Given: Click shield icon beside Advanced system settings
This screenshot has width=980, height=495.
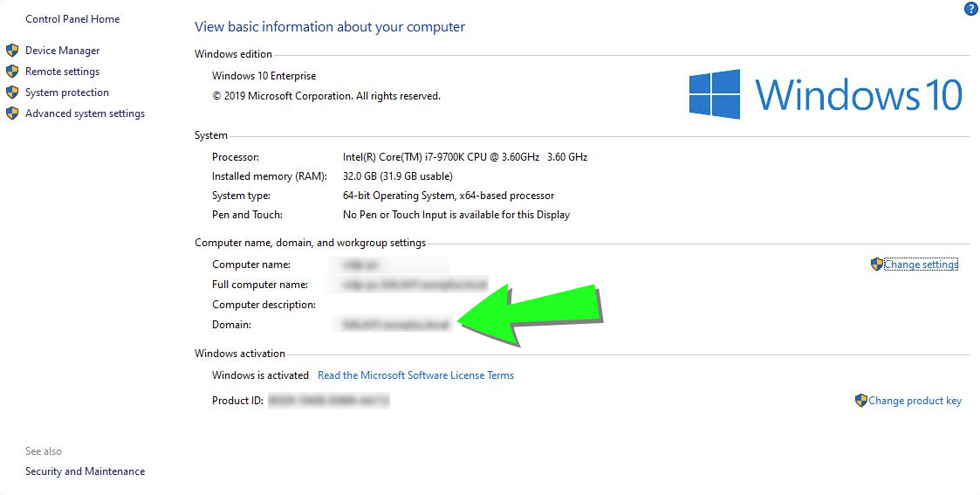Looking at the screenshot, I should point(12,113).
